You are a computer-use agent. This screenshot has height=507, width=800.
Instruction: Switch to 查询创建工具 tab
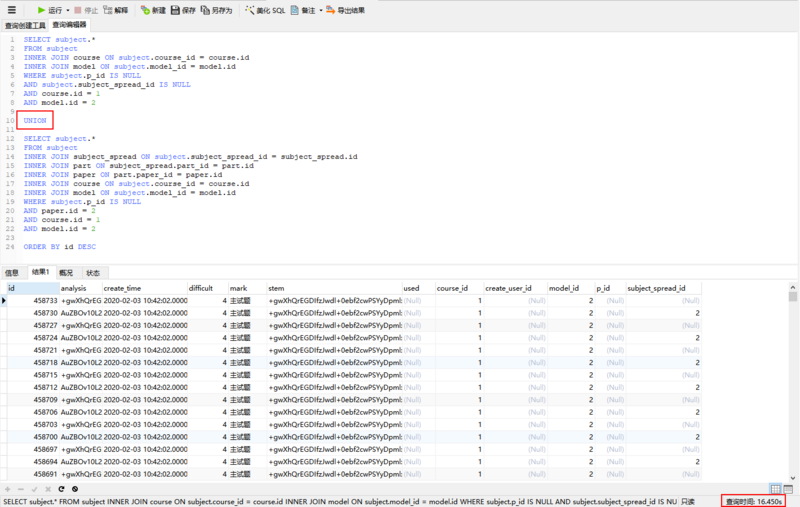[x=26, y=26]
